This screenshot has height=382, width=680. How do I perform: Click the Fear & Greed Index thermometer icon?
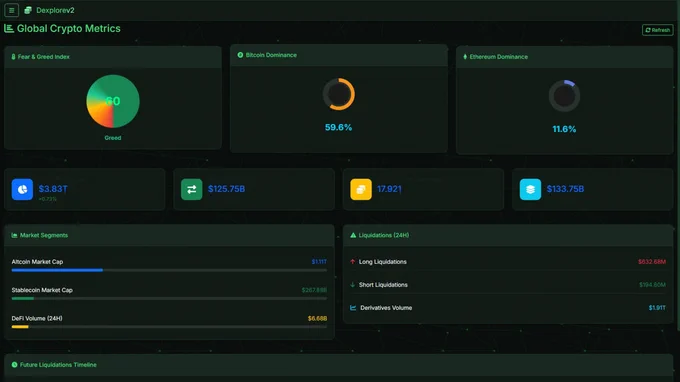point(13,57)
